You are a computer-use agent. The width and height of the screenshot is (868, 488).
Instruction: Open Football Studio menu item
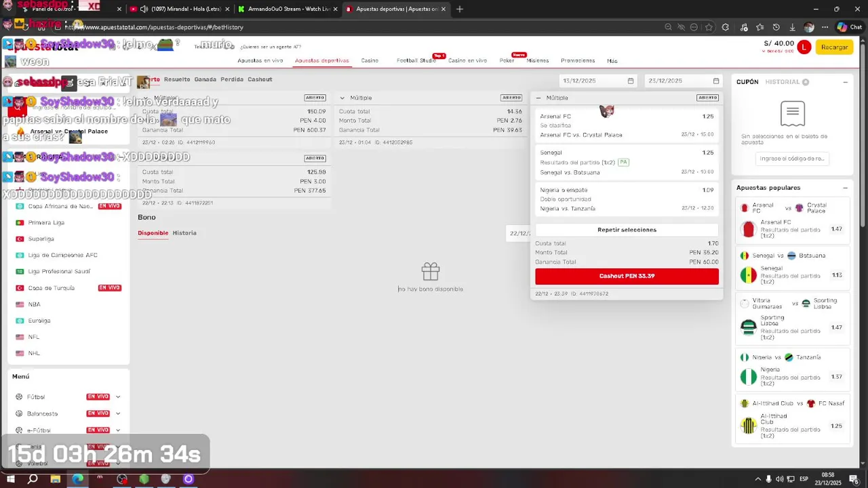(x=416, y=60)
